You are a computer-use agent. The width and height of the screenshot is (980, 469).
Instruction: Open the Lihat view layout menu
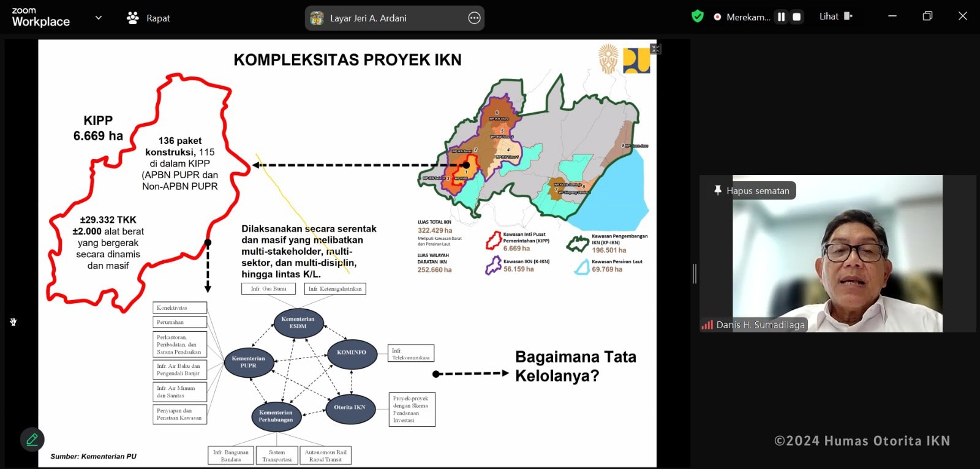coord(835,17)
